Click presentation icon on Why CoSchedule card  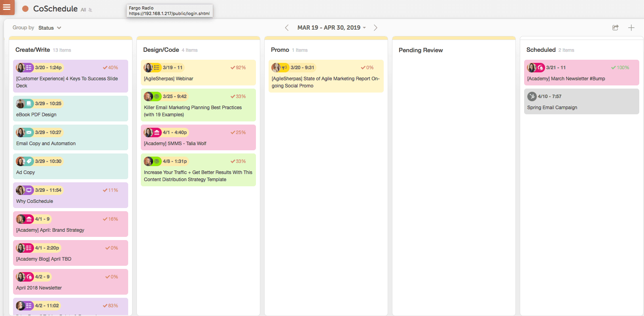[29, 190]
